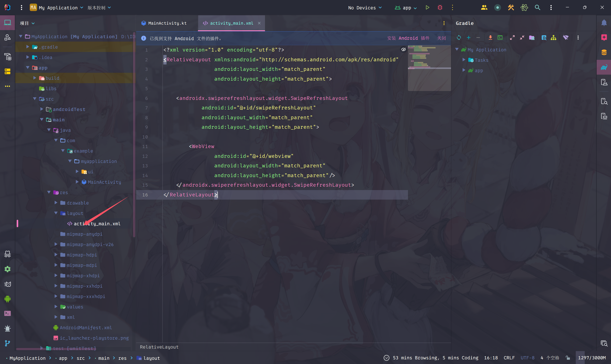Click the Code With Me people icon
611x364 pixels.
pos(484,8)
